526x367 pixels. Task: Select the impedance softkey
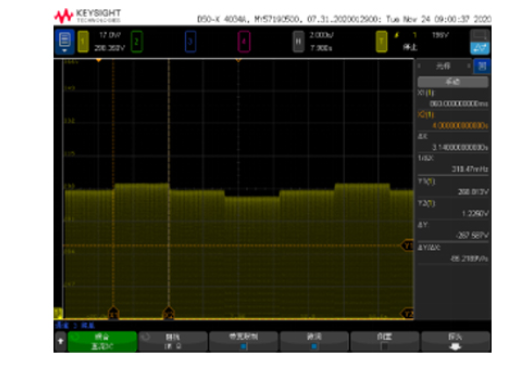click(173, 342)
